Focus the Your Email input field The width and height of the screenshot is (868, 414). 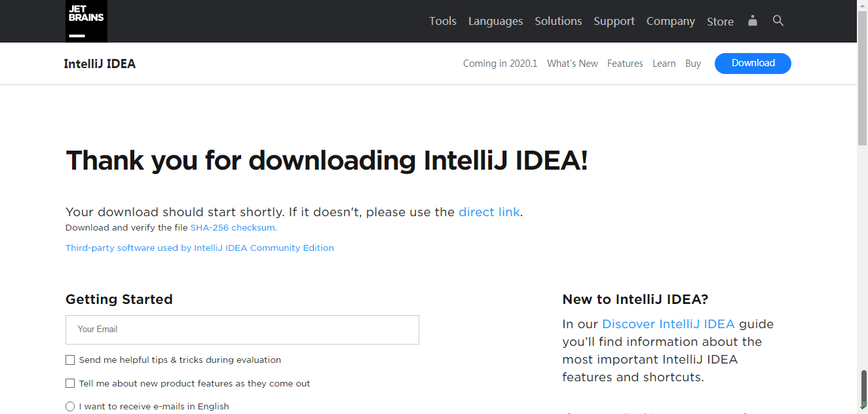coord(242,329)
